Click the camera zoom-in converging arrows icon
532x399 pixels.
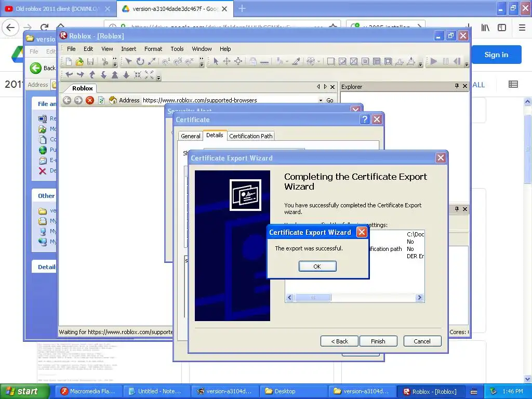(x=137, y=75)
